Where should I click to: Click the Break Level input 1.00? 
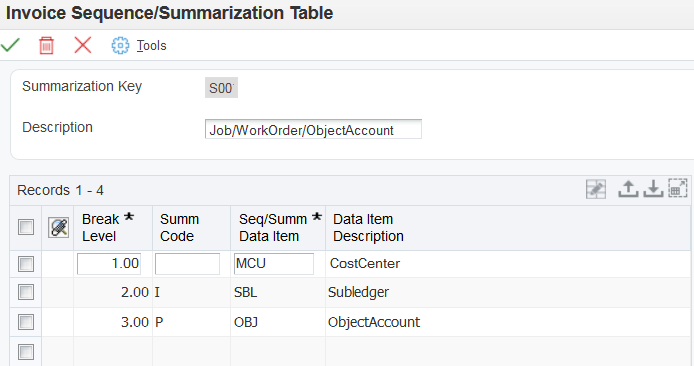(109, 264)
